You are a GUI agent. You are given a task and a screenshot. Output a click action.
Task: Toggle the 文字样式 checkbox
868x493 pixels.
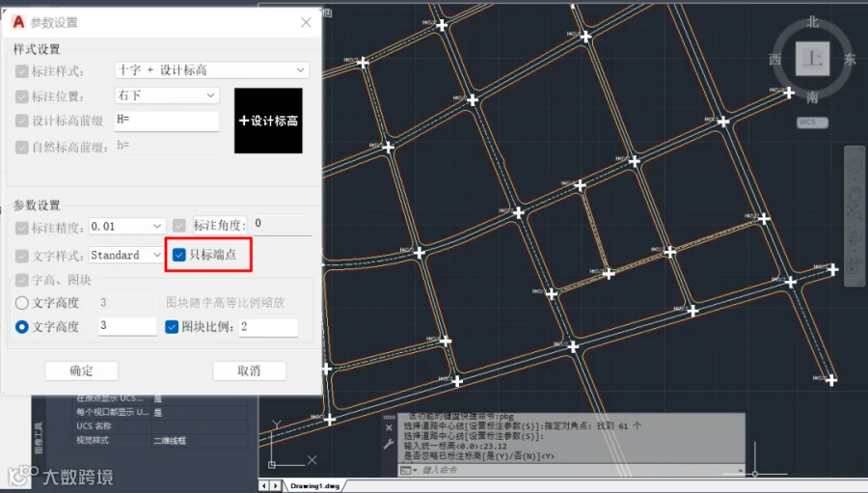[x=21, y=256]
